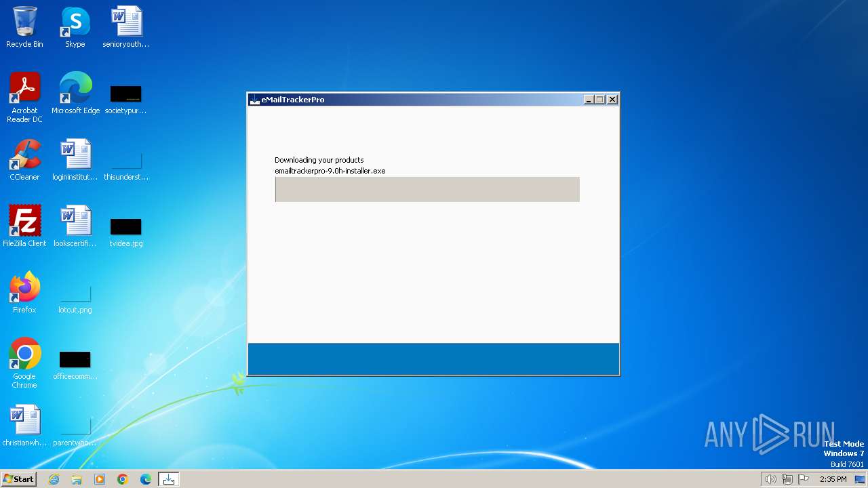Viewport: 868px width, 488px height.
Task: Click the Show Desktop button
Action: click(860, 479)
